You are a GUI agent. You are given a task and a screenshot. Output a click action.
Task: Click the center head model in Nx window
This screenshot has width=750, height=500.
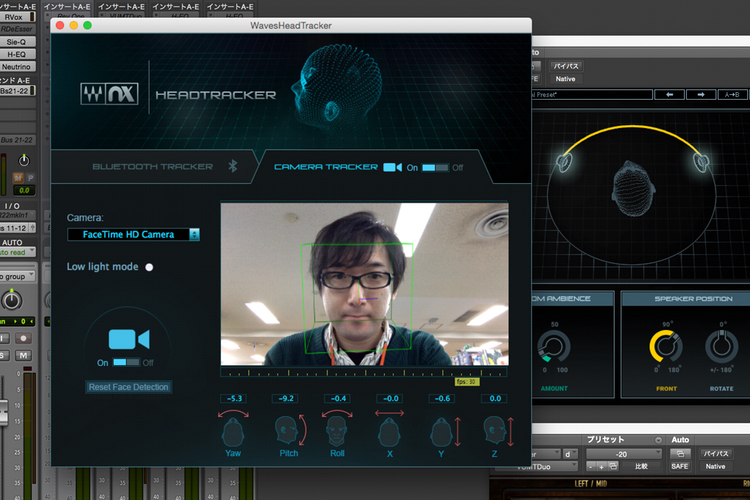point(633,189)
